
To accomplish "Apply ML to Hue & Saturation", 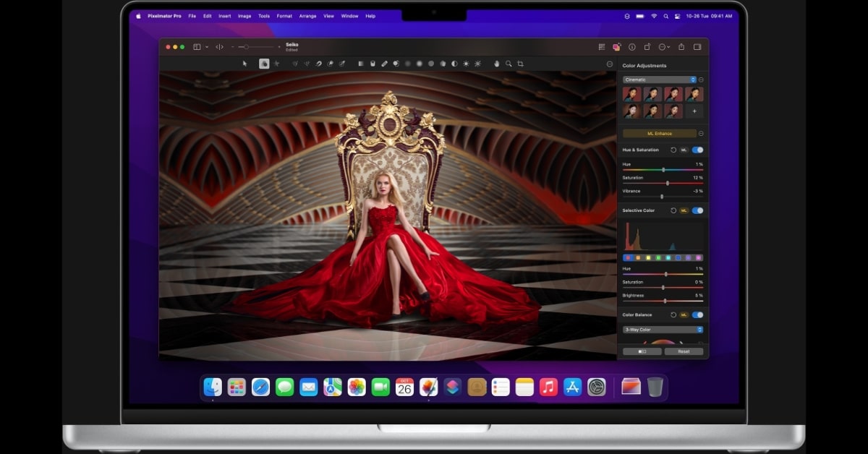I will pyautogui.click(x=684, y=150).
